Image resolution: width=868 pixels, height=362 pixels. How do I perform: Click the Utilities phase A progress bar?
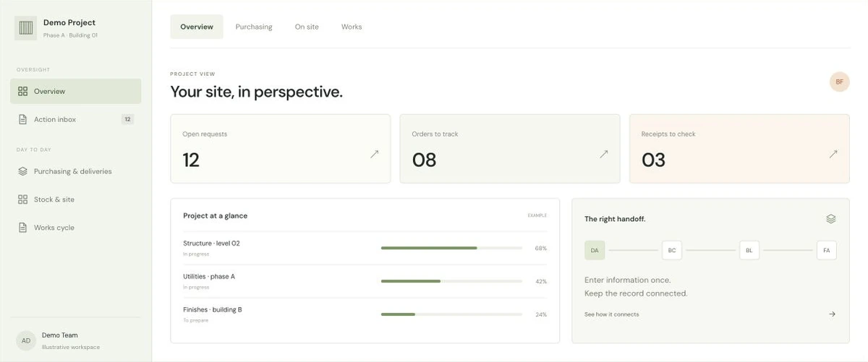451,281
